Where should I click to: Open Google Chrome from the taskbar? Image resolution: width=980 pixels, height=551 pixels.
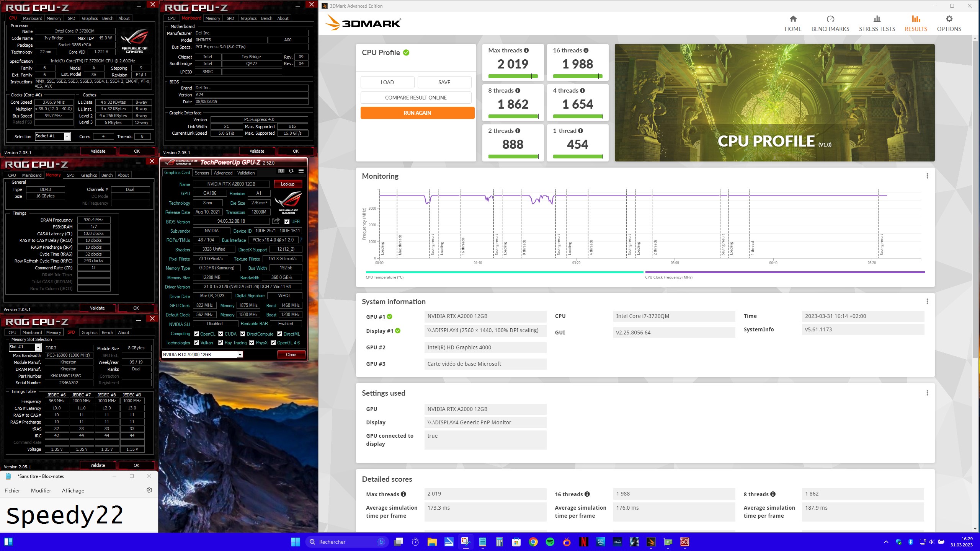(533, 542)
